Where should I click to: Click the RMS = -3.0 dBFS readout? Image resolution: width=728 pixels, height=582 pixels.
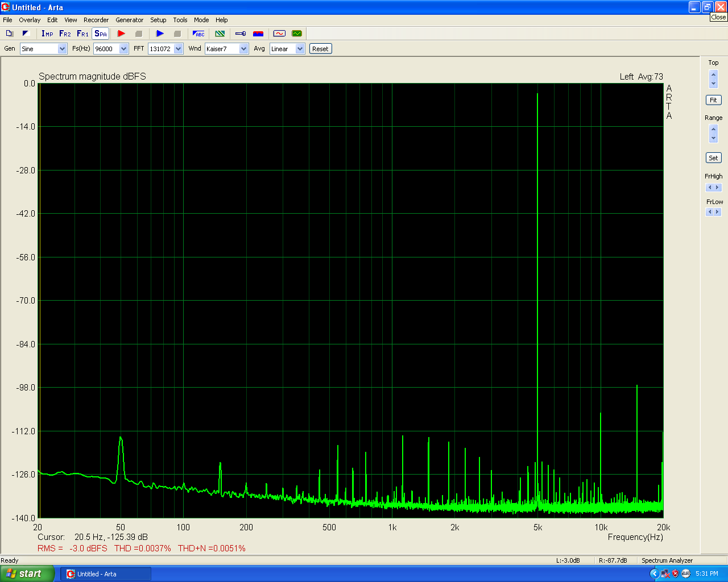[72, 548]
